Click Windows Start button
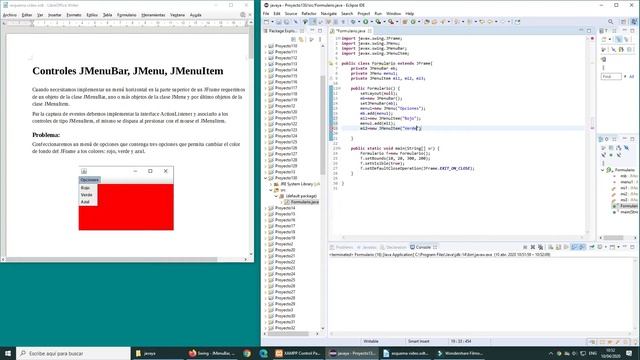Screen dimensions: 640x360 click(8, 353)
